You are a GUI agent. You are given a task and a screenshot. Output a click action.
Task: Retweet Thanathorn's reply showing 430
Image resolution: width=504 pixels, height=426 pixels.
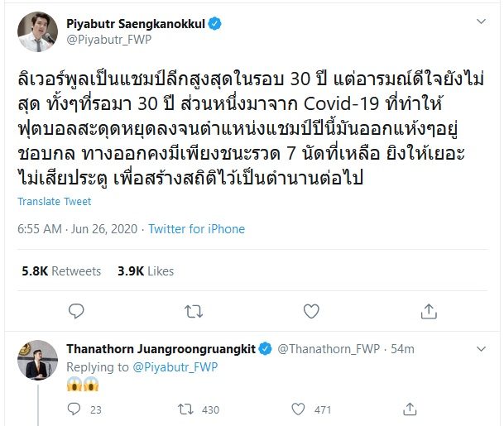(185, 409)
